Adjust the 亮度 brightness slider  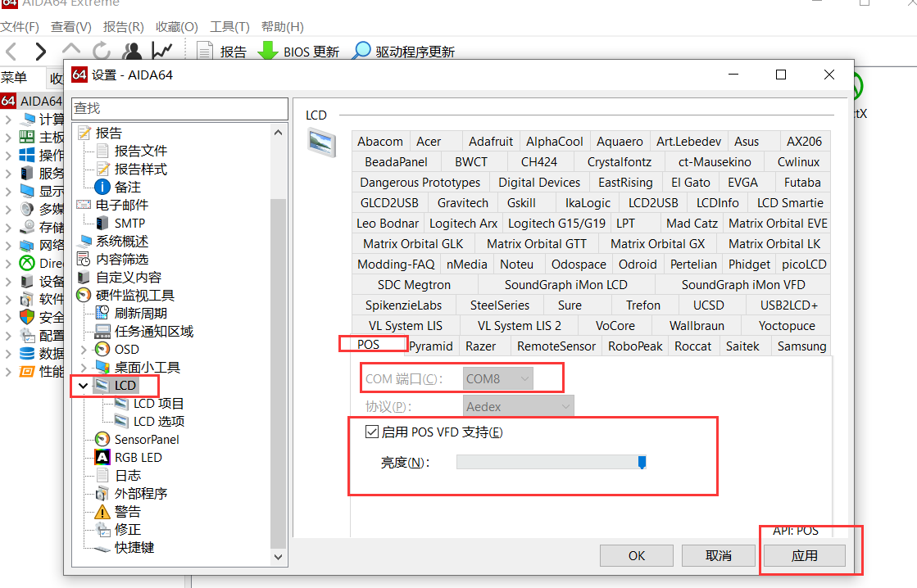click(x=642, y=463)
